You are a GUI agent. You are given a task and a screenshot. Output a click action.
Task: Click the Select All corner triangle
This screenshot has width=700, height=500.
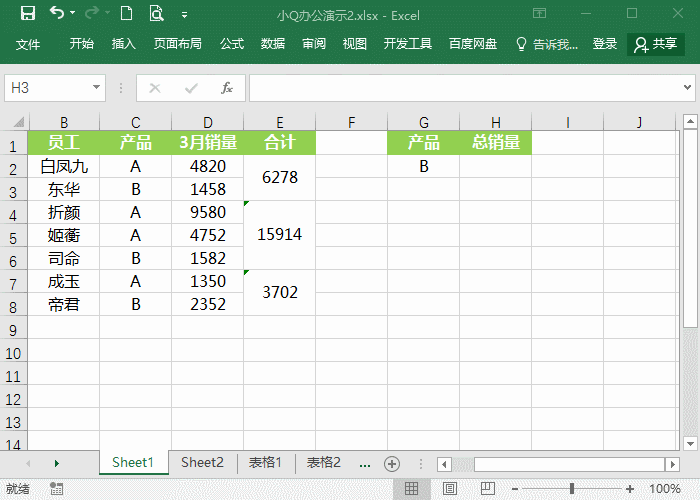click(18, 122)
